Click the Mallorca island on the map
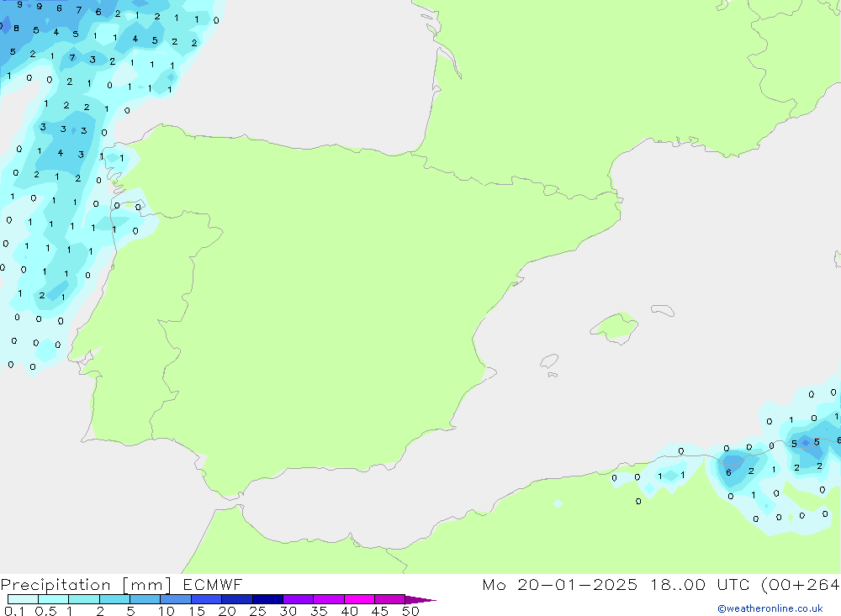The image size is (841, 616). pos(614,326)
